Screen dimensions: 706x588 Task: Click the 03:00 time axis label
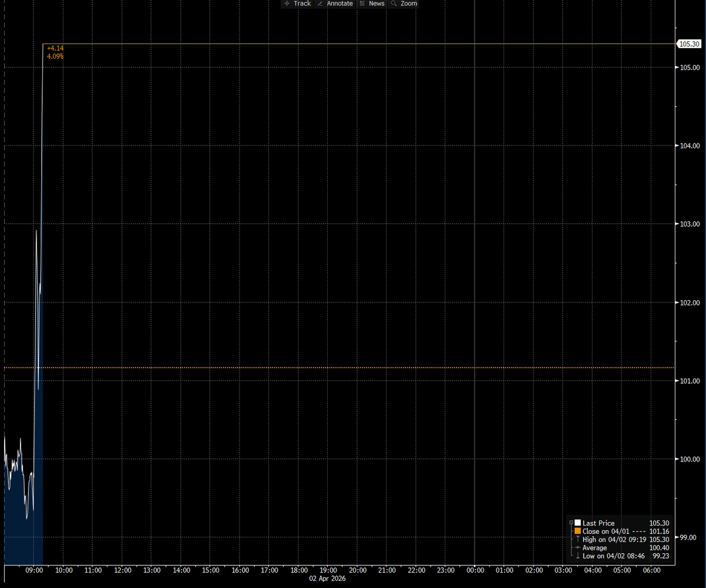(564, 570)
